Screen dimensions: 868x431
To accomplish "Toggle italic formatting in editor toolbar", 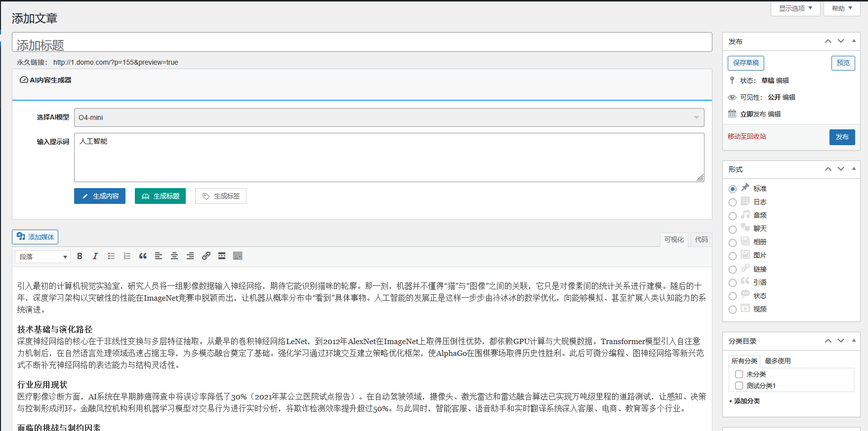I will pyautogui.click(x=95, y=256).
